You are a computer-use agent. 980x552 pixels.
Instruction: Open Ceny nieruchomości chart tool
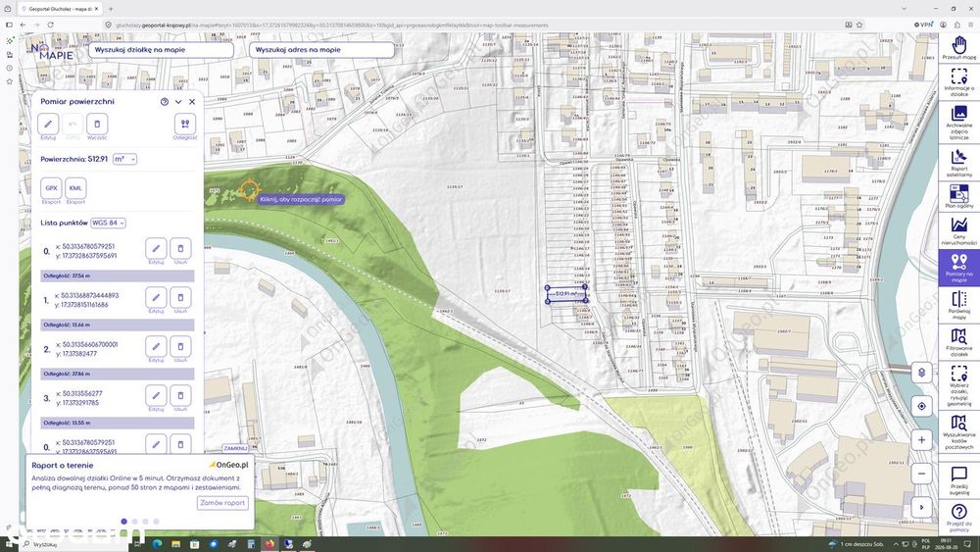click(x=958, y=230)
